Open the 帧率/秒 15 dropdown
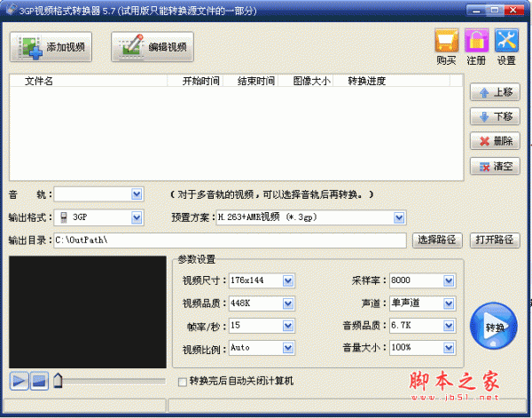532x418 pixels. pos(288,326)
